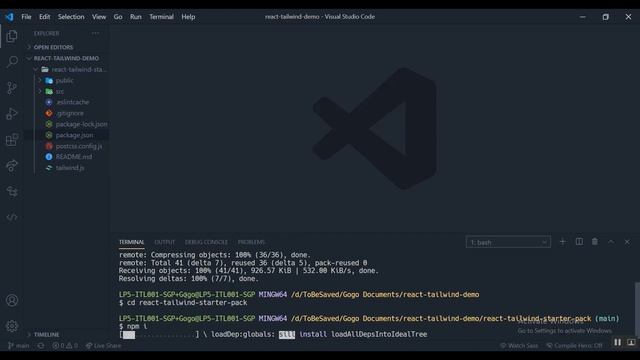Click the 'cd react-tailwind-starter-pack' terminal line
The height and width of the screenshot is (360, 640).
coord(183,302)
